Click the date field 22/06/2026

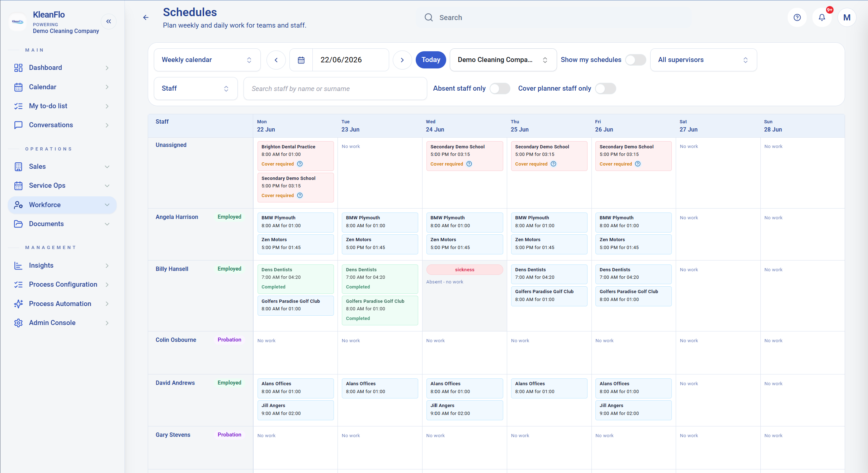pos(350,60)
